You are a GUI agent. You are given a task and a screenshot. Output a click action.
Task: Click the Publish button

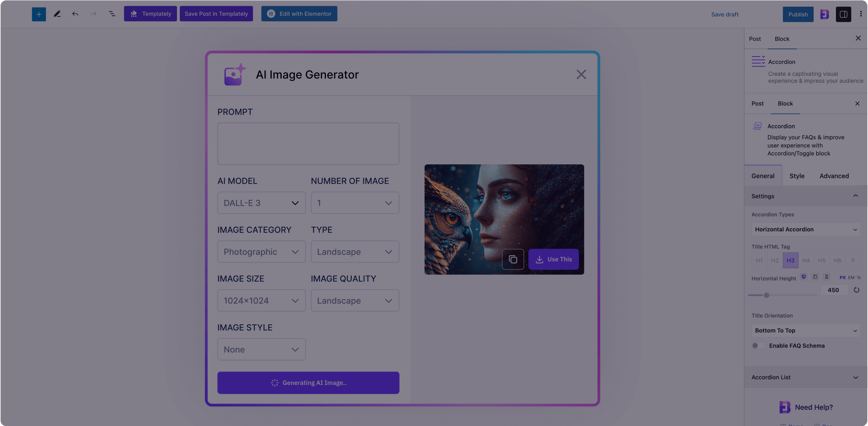pyautogui.click(x=798, y=14)
